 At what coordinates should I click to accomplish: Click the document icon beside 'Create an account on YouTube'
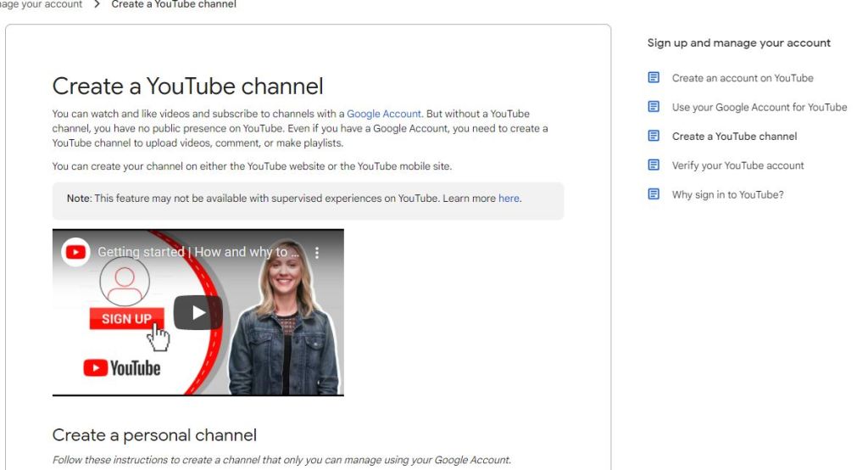(x=654, y=77)
